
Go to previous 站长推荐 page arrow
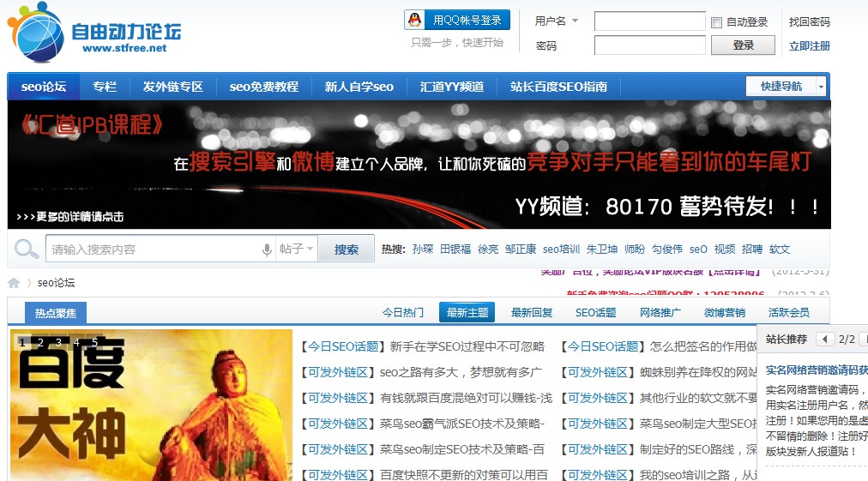824,339
